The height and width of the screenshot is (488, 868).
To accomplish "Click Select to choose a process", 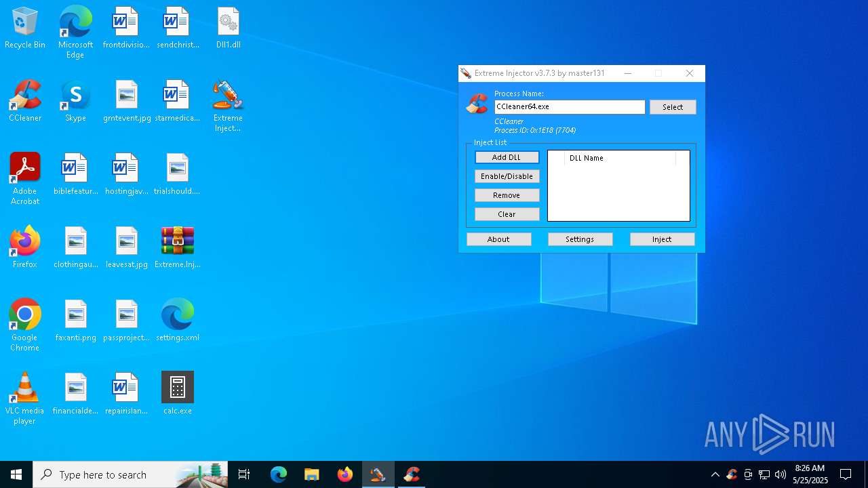I will pyautogui.click(x=673, y=107).
